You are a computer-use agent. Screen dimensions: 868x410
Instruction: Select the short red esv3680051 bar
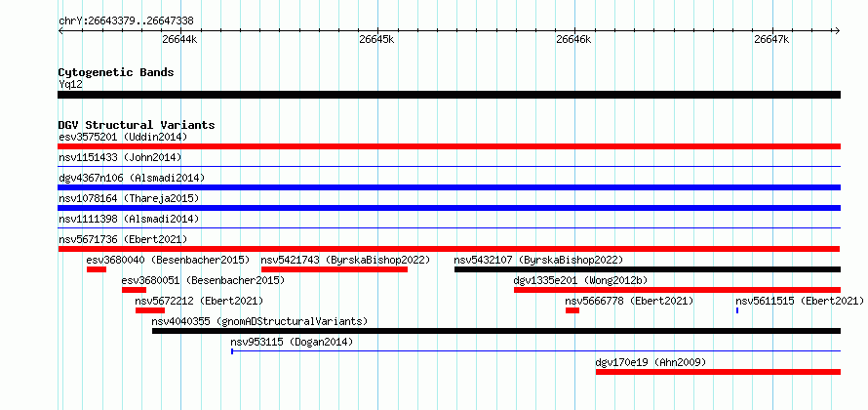tap(134, 290)
